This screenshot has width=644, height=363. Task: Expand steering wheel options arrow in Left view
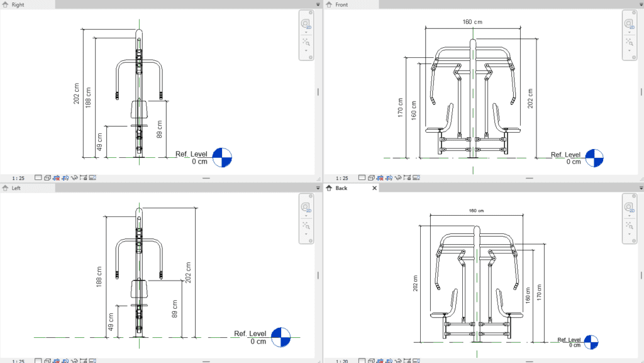[x=306, y=216]
